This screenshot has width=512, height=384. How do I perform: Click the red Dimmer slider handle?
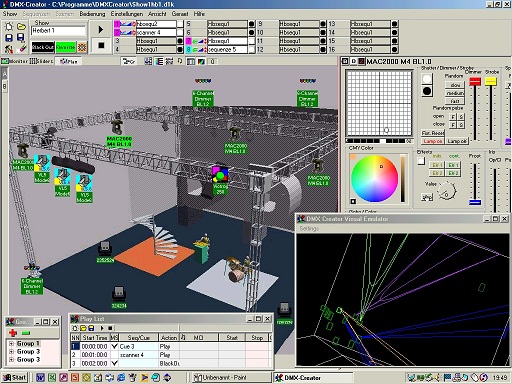(475, 82)
